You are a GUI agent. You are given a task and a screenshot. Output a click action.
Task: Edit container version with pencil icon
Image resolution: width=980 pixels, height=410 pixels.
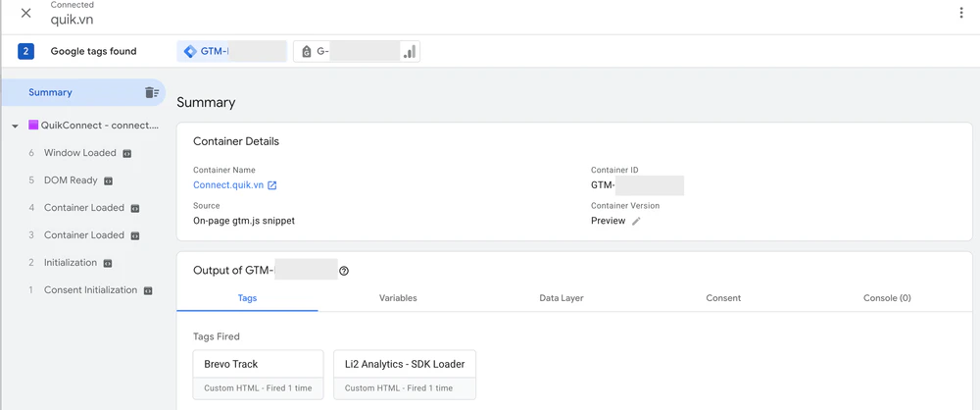(636, 221)
